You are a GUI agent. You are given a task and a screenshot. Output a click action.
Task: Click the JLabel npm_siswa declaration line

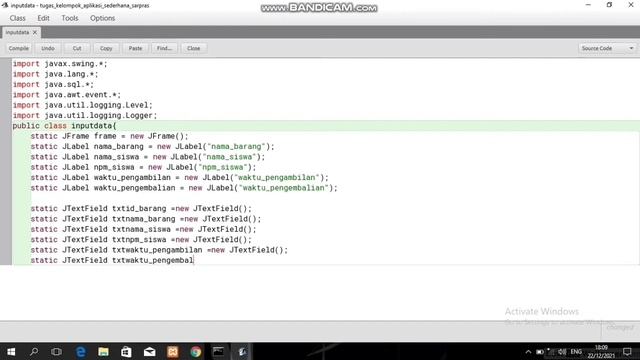(x=143, y=167)
